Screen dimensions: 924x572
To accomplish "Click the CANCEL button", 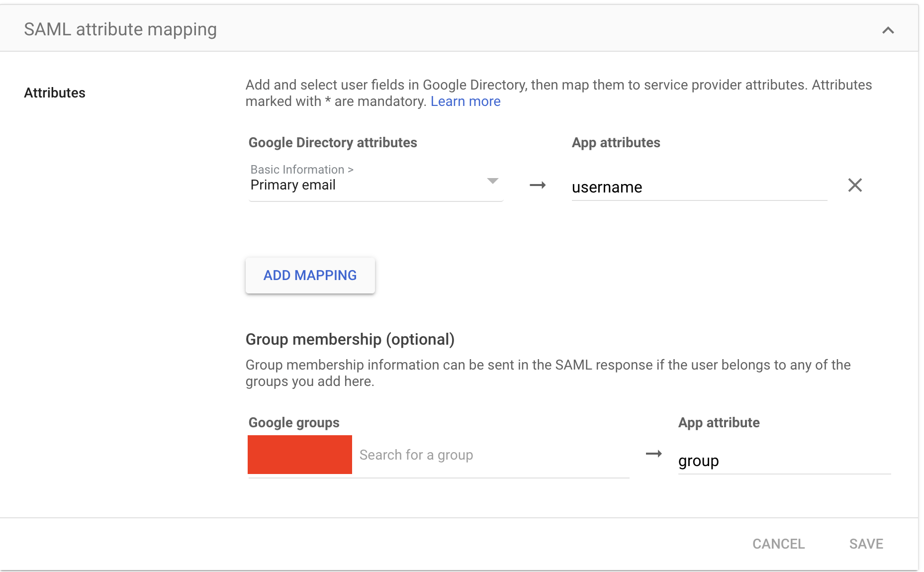I will tap(778, 544).
